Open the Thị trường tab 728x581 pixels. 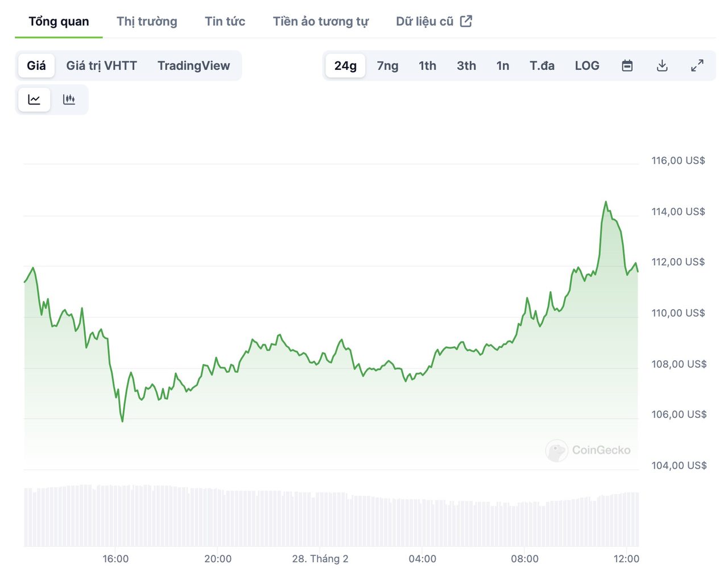coord(147,22)
